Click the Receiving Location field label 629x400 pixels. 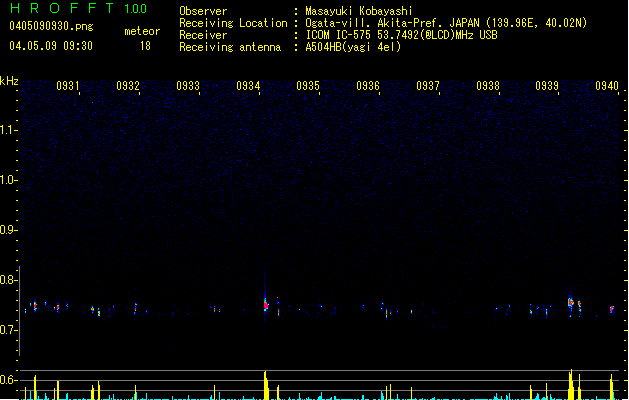coord(233,23)
